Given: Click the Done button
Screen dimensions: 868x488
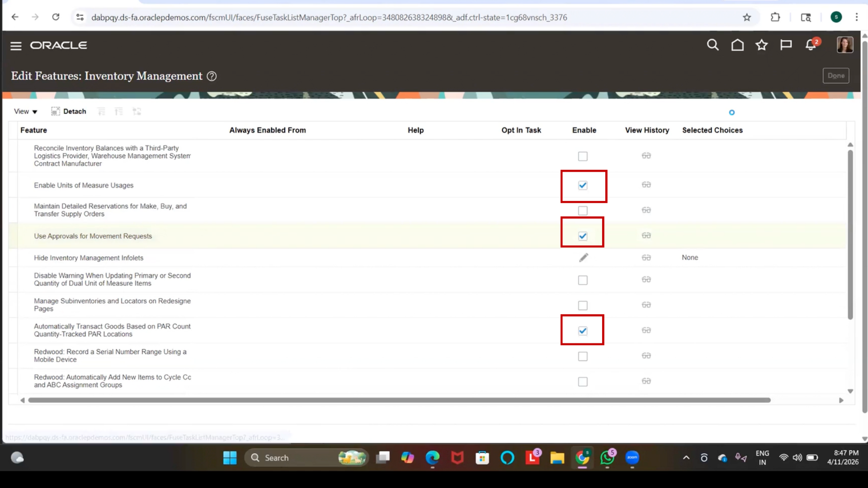Looking at the screenshot, I should [836, 75].
